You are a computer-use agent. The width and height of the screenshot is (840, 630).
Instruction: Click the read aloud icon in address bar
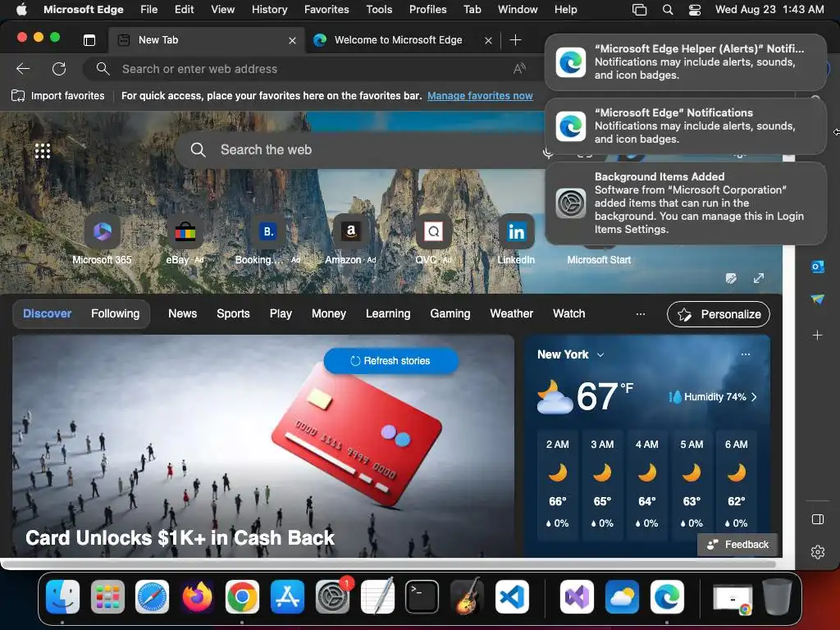tap(519, 69)
